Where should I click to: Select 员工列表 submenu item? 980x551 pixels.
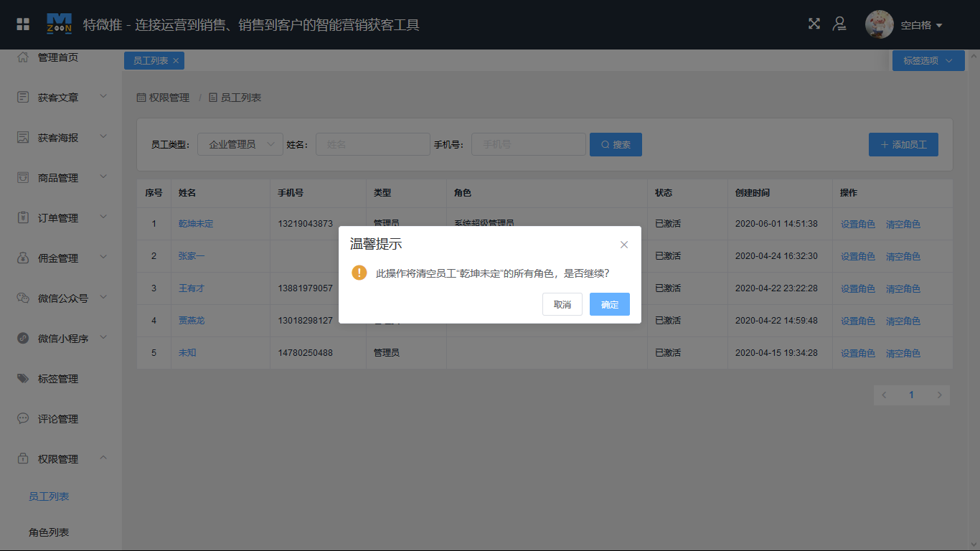click(49, 496)
